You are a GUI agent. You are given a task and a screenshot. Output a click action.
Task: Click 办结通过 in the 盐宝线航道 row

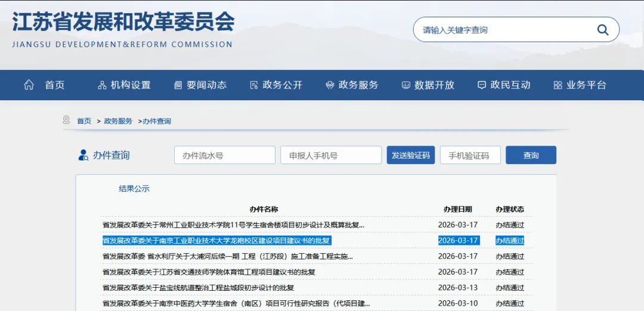point(510,288)
